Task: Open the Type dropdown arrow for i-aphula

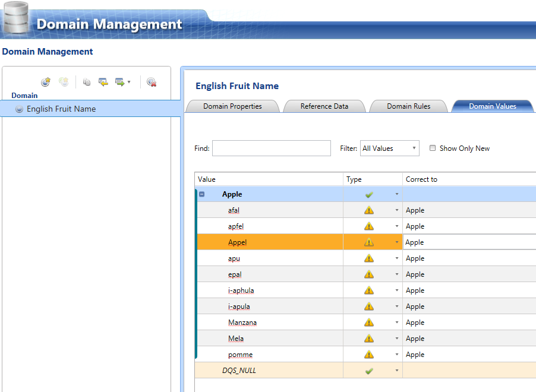Action: pyautogui.click(x=397, y=290)
